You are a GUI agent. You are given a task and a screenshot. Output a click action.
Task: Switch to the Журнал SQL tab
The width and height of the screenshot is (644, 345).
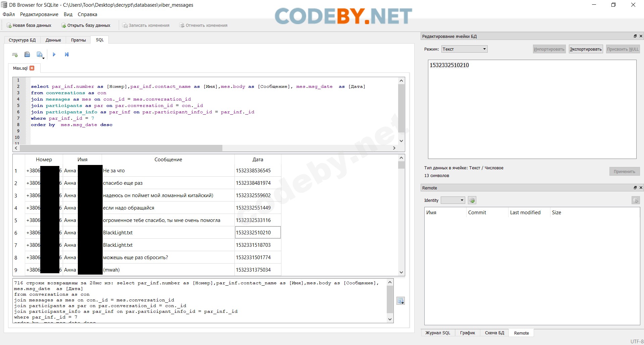[x=438, y=333]
